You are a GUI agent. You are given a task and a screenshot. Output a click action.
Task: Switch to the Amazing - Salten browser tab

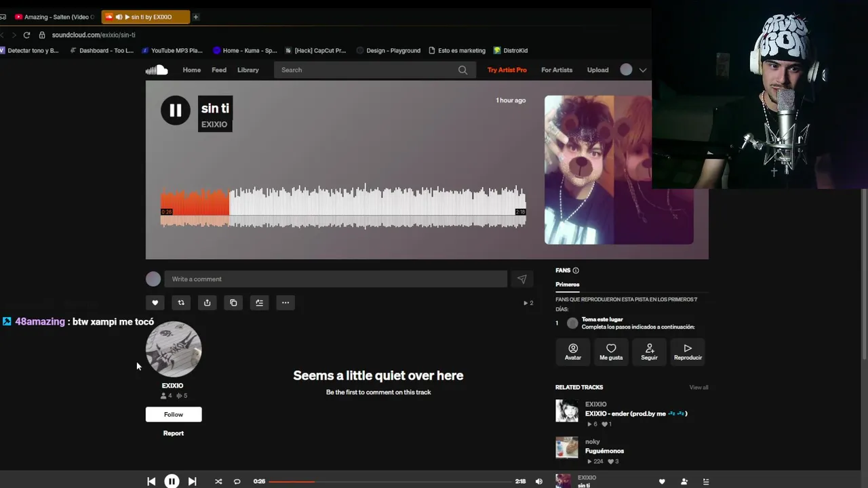click(54, 17)
